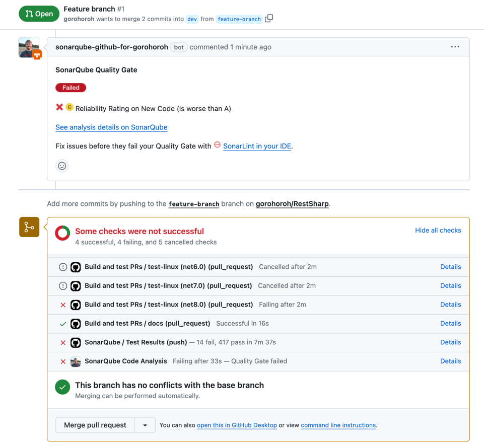Click the Merge pull request button

[95, 425]
